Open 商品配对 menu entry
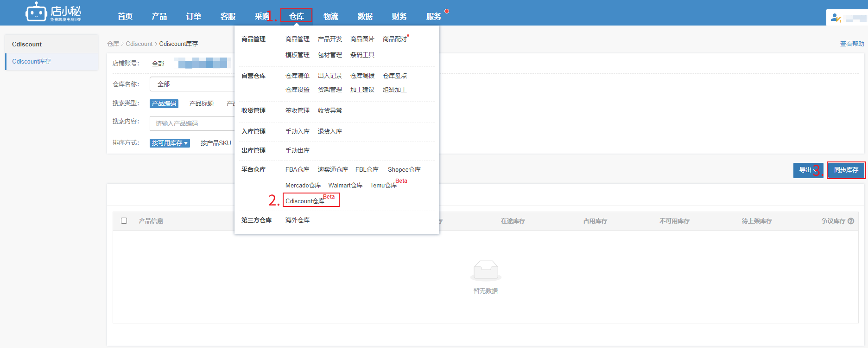This screenshot has height=348, width=868. 395,39
